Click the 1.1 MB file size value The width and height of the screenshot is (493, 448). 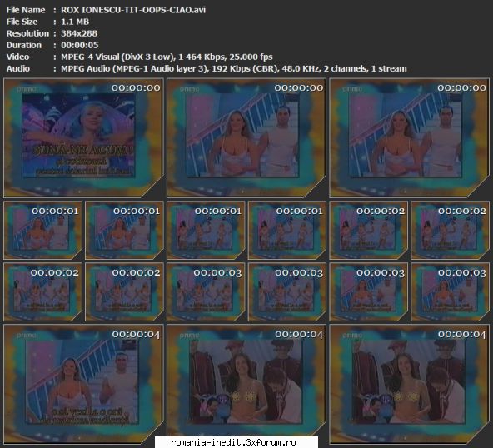pyautogui.click(x=75, y=22)
